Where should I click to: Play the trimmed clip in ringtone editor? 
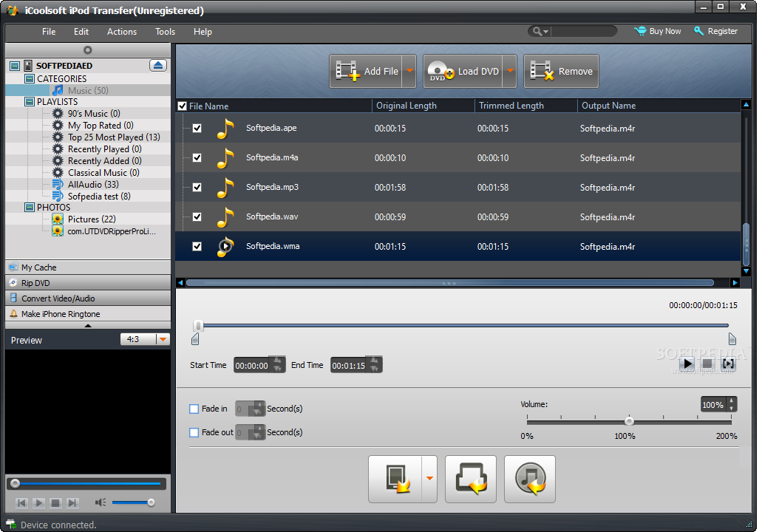pyautogui.click(x=687, y=364)
